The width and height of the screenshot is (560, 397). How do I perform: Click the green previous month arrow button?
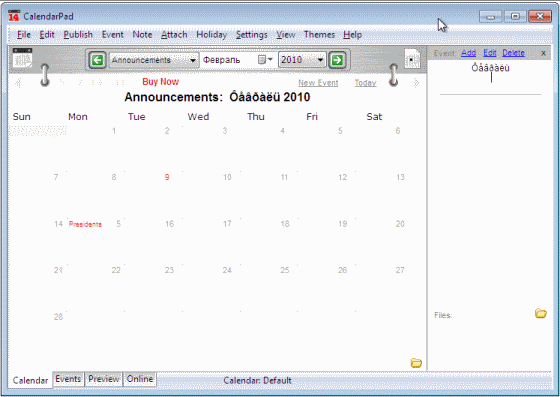click(98, 60)
